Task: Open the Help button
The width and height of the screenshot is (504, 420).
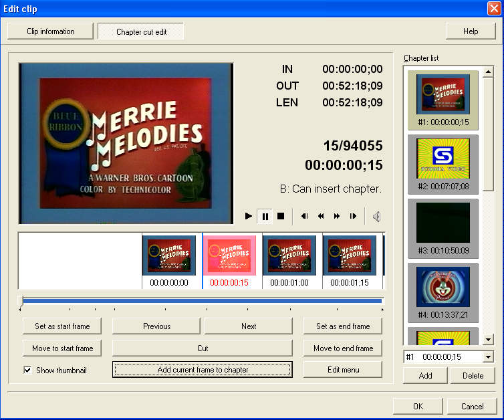Action: pos(471,31)
